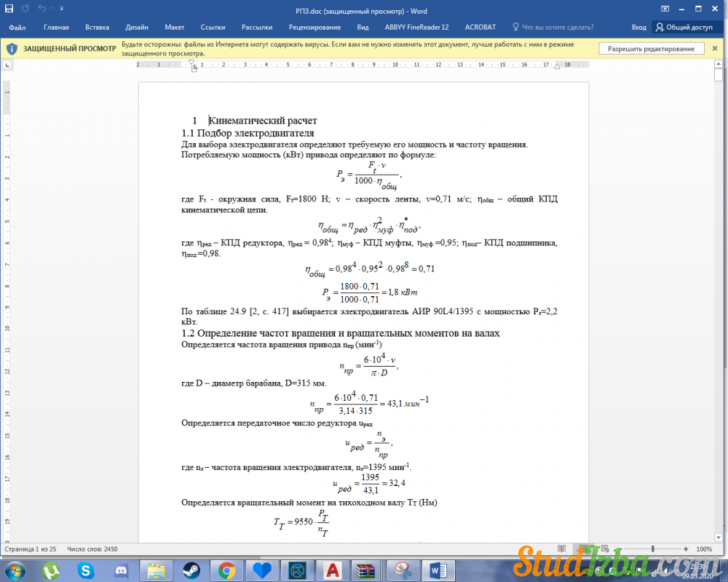The image size is (728, 582).
Task: Switch to the Вставка ribbon tab
Action: [97, 28]
